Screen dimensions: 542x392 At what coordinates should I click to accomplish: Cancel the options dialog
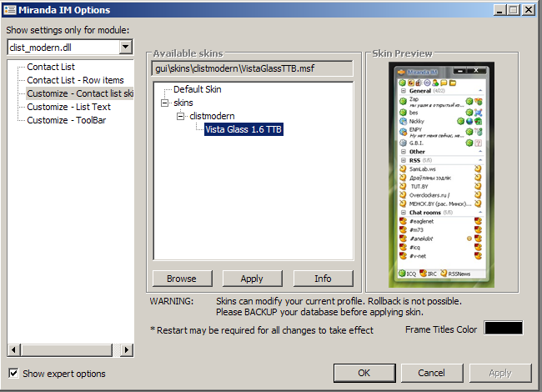(x=431, y=373)
